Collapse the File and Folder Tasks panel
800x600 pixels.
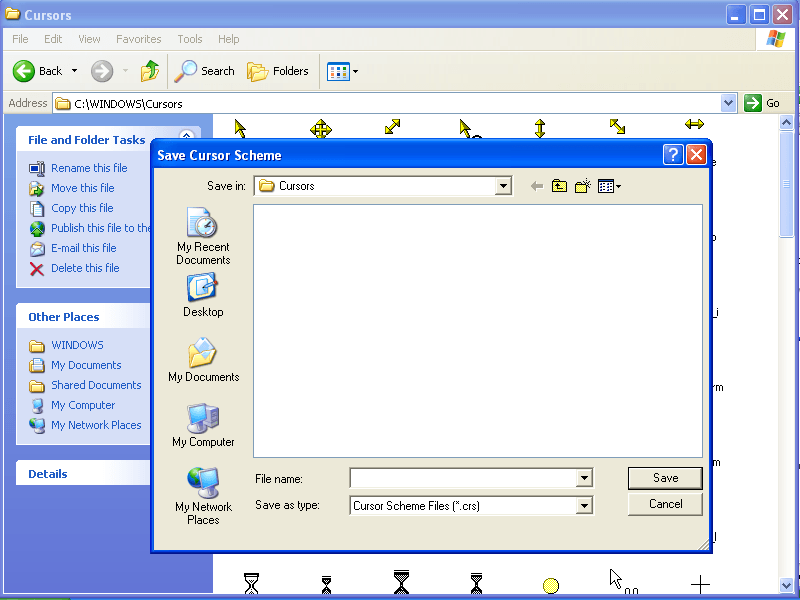point(186,136)
